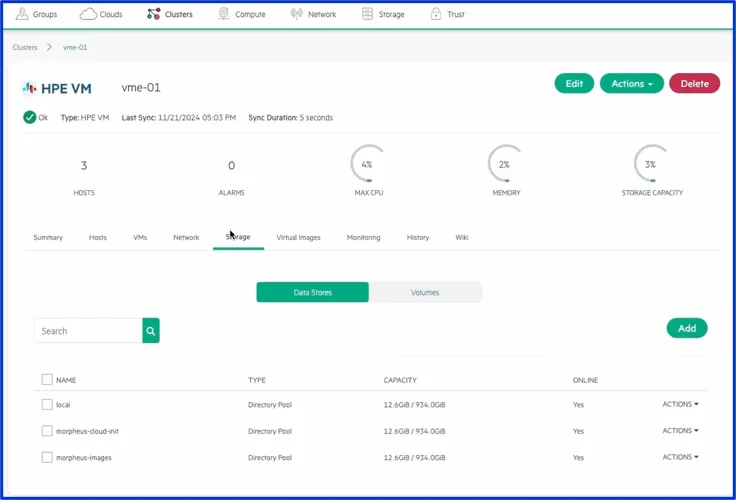Expand ACTIONS menu for morpheus-cloud-init row

tap(680, 431)
